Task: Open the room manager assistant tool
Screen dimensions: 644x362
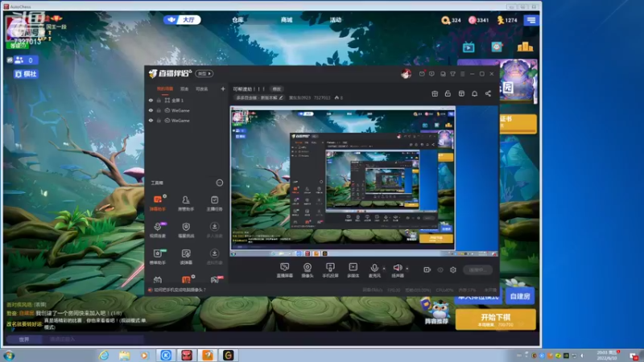Action: 186,204
